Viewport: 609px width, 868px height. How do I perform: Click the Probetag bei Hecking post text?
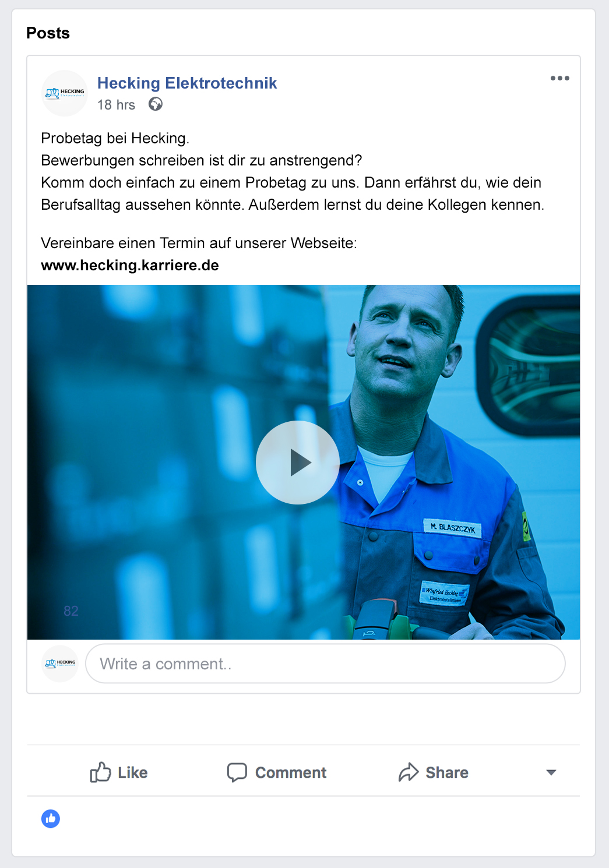(115, 138)
